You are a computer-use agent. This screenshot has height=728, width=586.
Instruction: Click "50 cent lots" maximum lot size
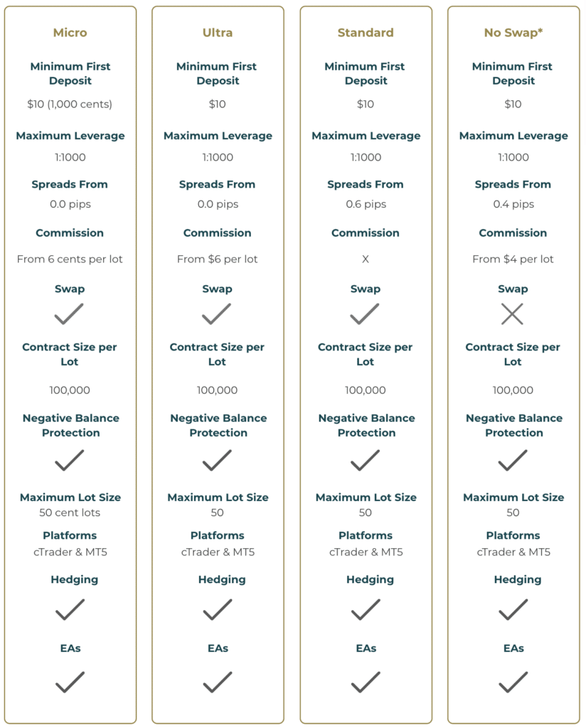(x=70, y=513)
